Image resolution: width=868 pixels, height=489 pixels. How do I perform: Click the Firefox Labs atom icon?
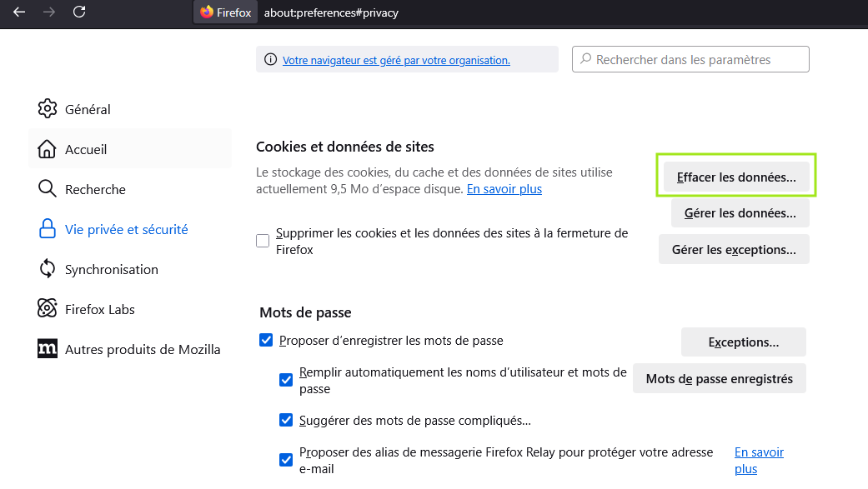coord(47,308)
